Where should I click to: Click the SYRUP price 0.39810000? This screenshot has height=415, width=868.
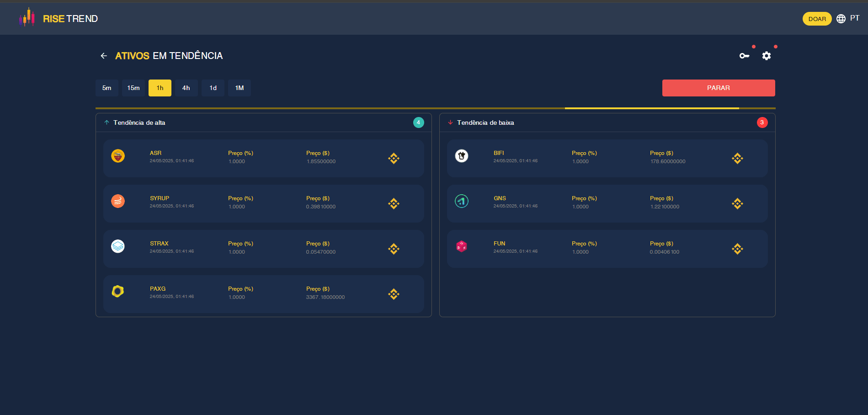pos(321,207)
